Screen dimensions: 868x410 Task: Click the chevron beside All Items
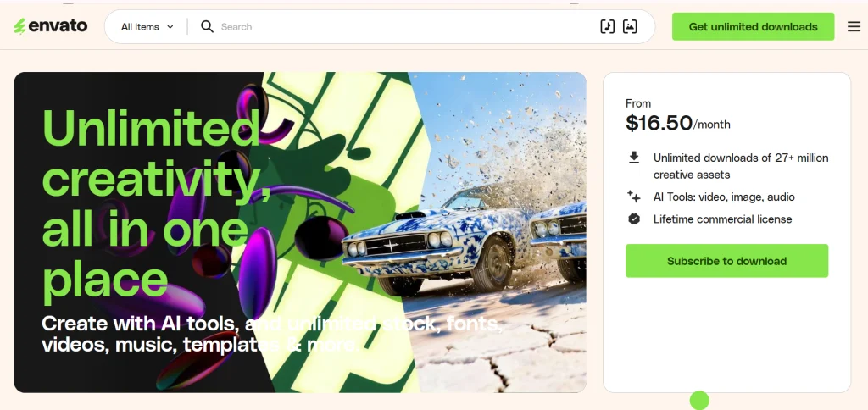(170, 26)
